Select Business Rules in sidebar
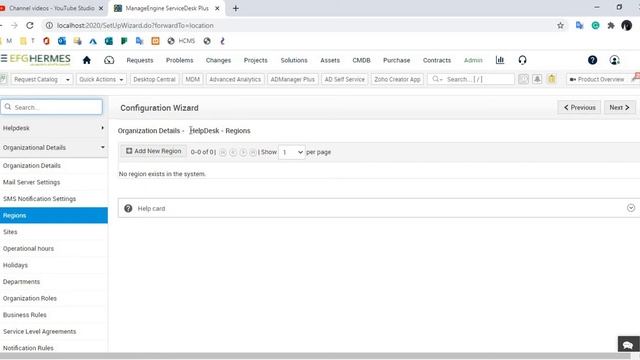The image size is (640, 360). (x=54, y=315)
